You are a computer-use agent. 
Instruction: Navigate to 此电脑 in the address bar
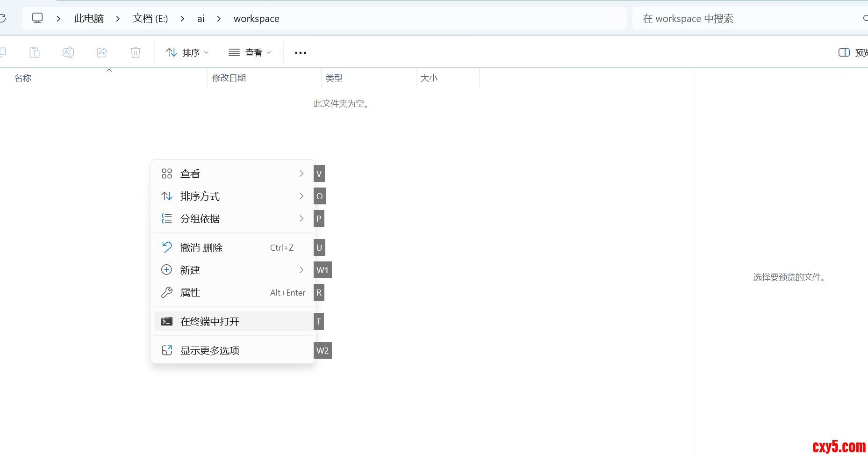tap(89, 19)
